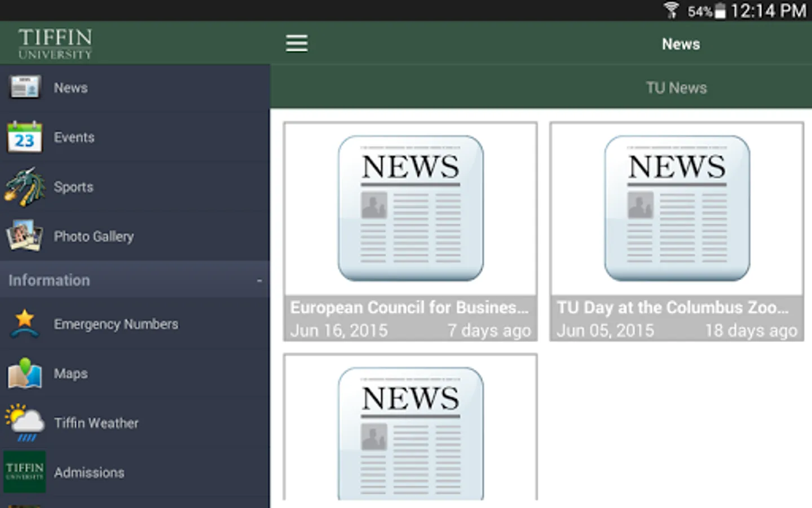Open the Photo Gallery pictures icon
This screenshot has width=812, height=508.
point(24,236)
